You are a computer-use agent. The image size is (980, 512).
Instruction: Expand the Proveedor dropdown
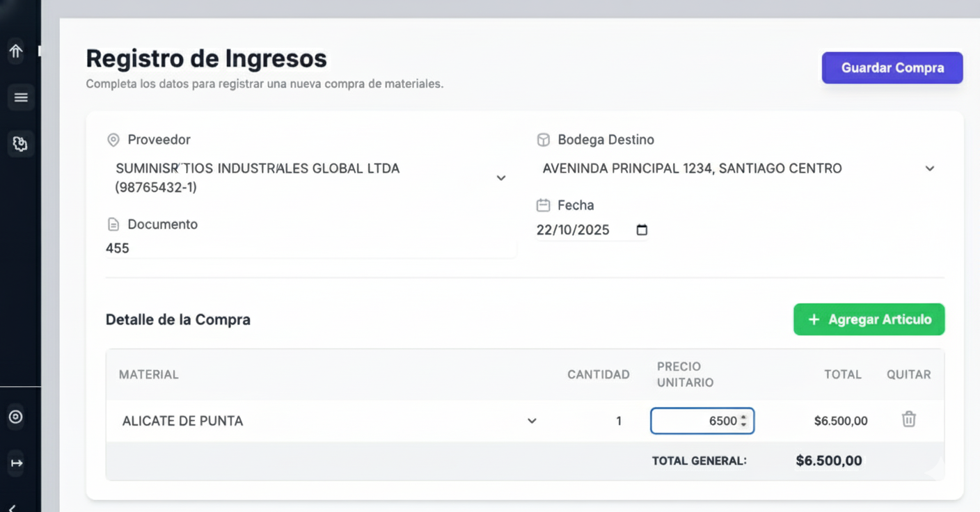500,178
